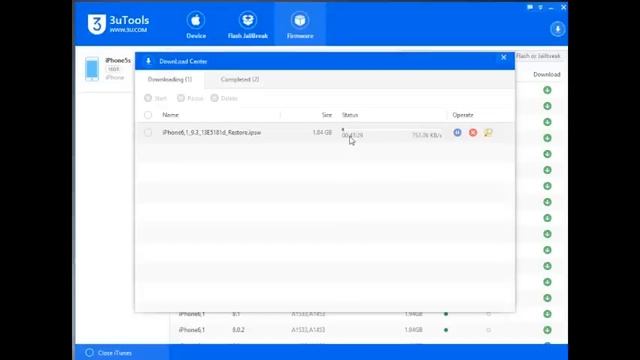Close the Download Center dialog
The image size is (640, 360).
(504, 57)
